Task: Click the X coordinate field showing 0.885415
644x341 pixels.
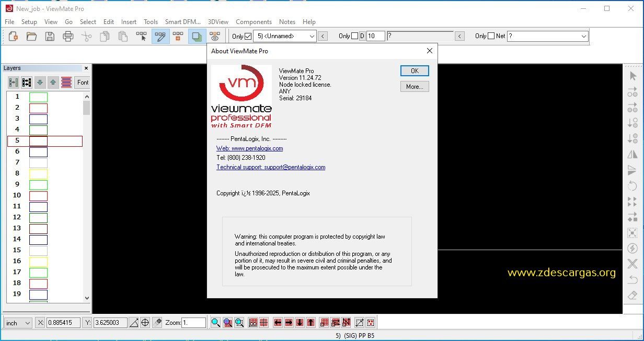Action: [64, 323]
